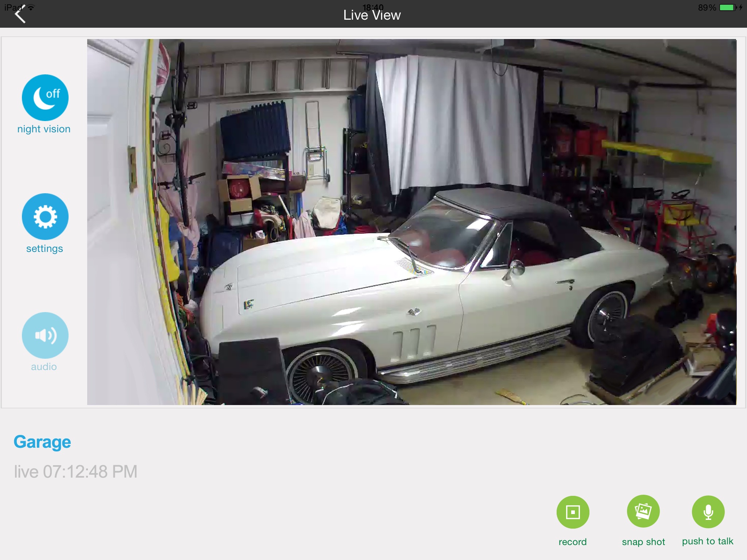Go back using the back arrow
This screenshot has width=747, height=560.
click(20, 15)
